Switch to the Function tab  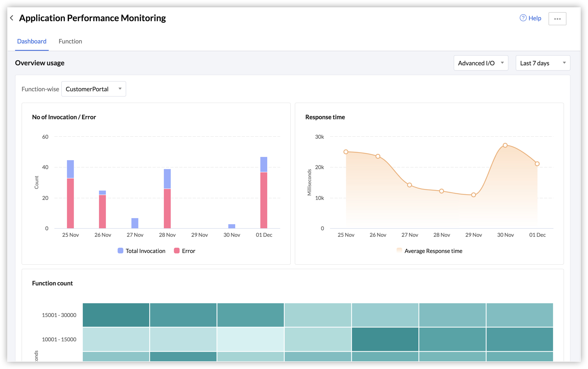pos(70,41)
